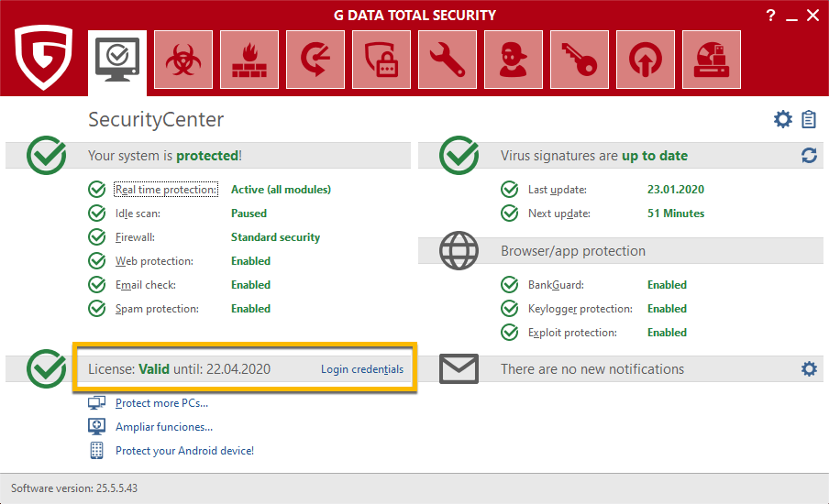Open the Tuner wrench tab
The height and width of the screenshot is (504, 829).
(x=448, y=60)
